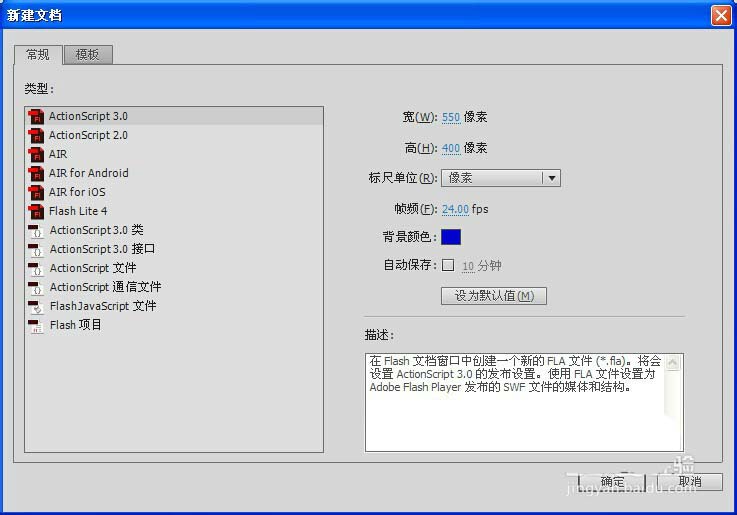Switch to the 模板 tab
The width and height of the screenshot is (737, 515).
tap(87, 55)
